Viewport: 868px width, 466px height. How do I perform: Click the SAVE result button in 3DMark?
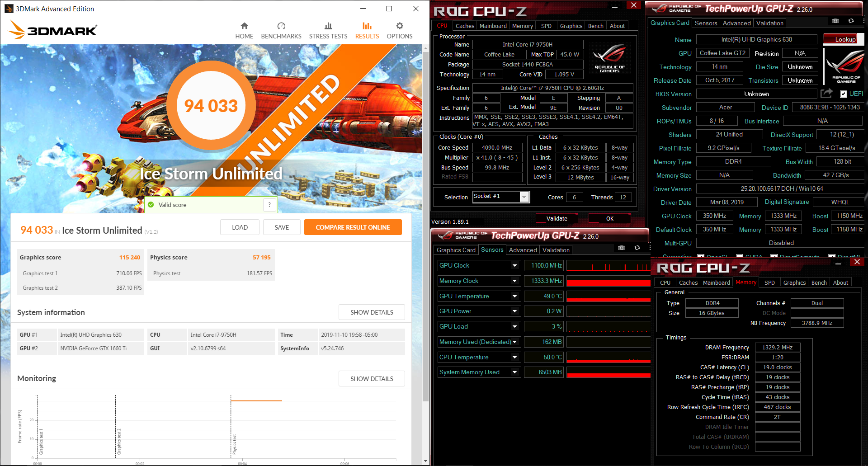(282, 227)
